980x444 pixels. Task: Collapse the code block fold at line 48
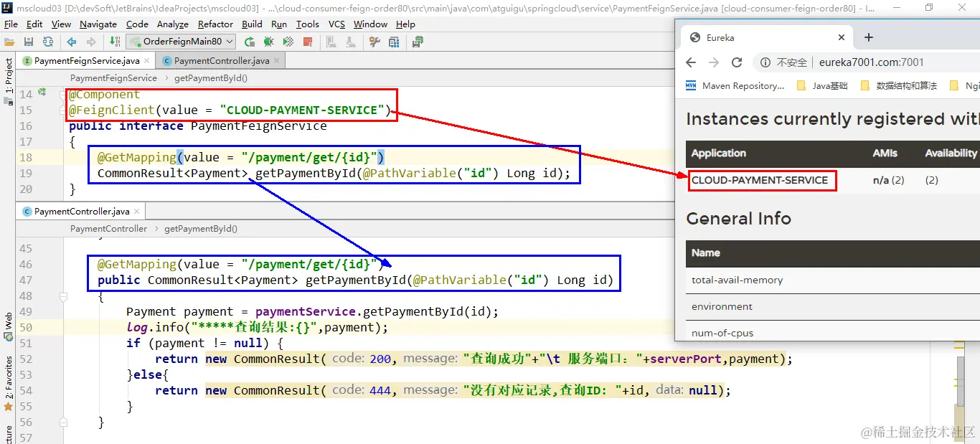point(63,296)
